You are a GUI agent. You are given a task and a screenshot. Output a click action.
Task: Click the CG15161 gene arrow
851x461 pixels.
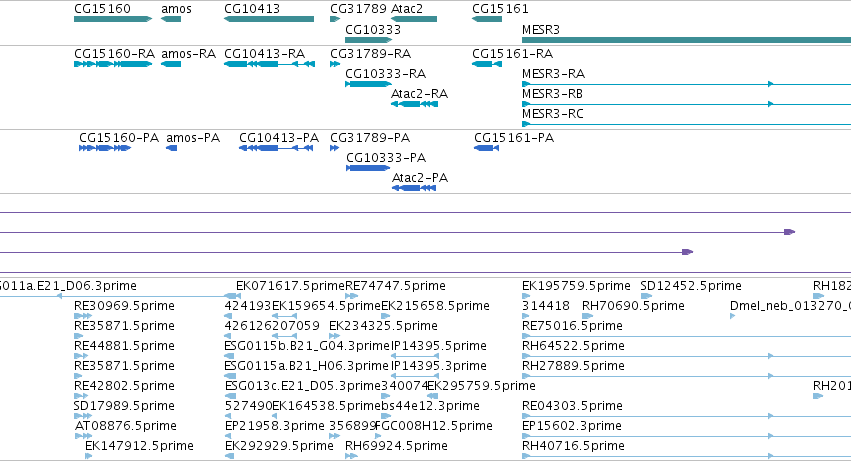pos(487,19)
